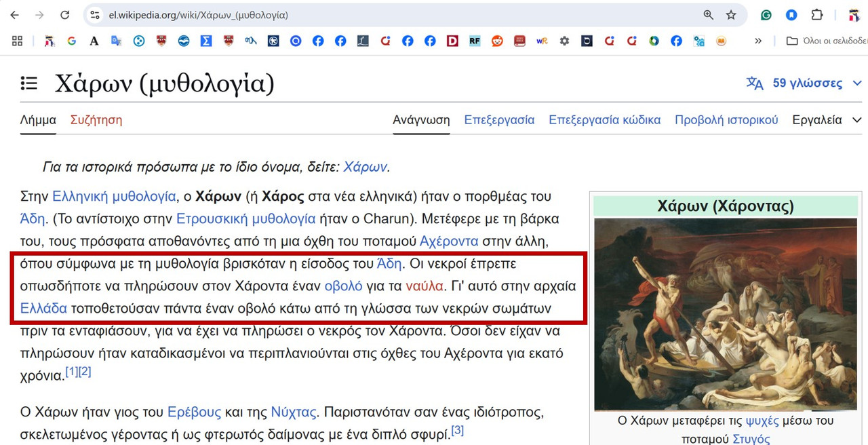Open the WordReference wR bookmark
The image size is (868, 445).
tap(542, 41)
